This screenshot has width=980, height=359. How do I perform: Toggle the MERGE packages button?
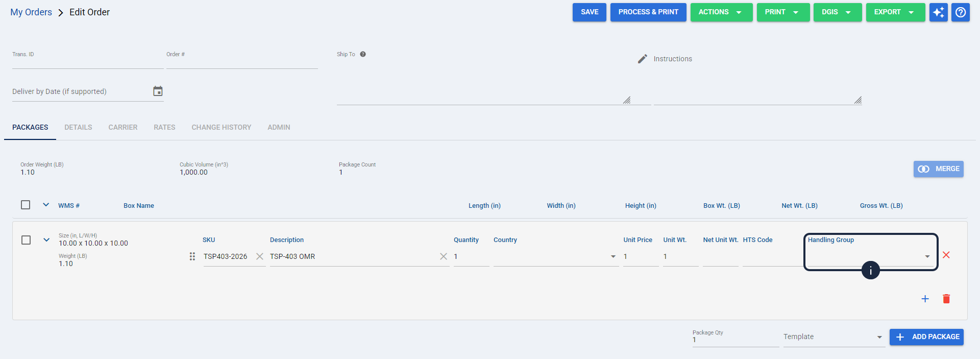938,169
